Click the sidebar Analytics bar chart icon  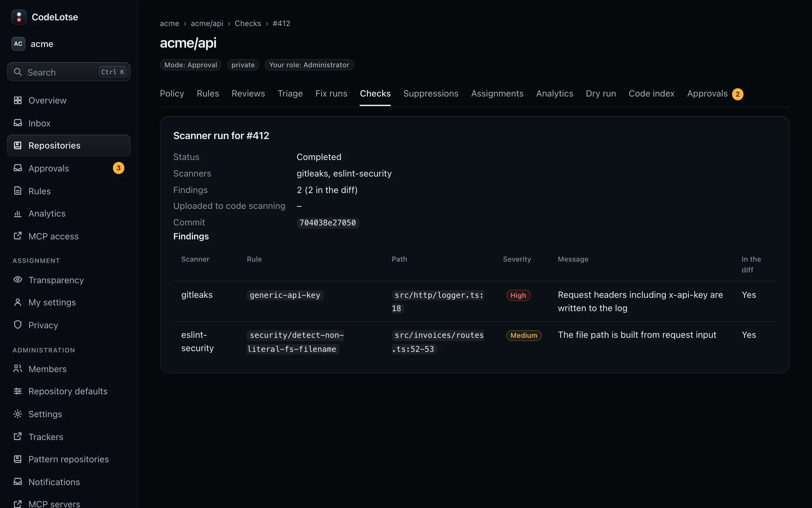click(18, 213)
